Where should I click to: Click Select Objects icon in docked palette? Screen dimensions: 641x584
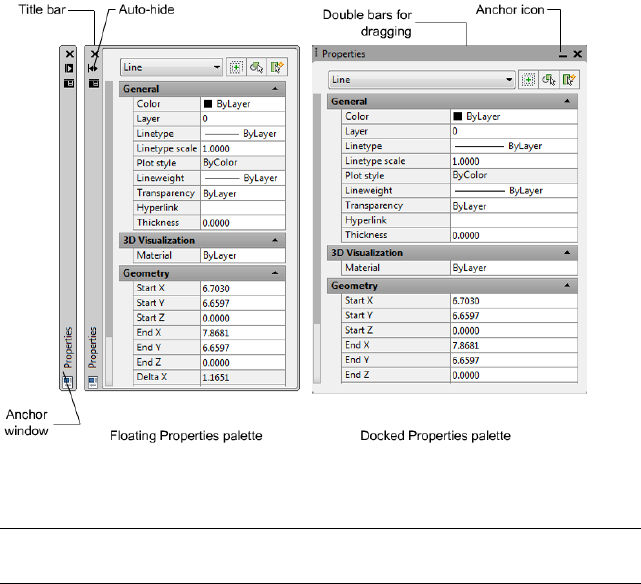point(549,80)
